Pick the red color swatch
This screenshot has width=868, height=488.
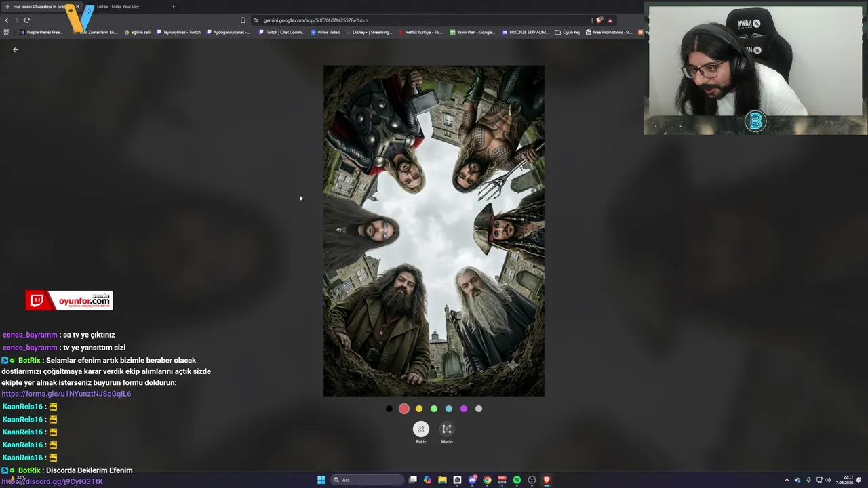coord(404,409)
